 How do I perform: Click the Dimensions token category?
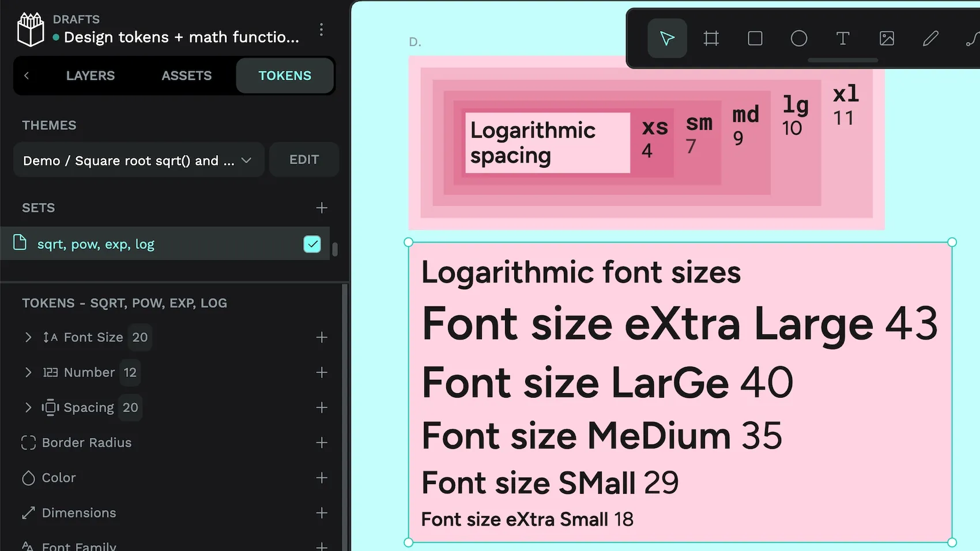point(79,513)
